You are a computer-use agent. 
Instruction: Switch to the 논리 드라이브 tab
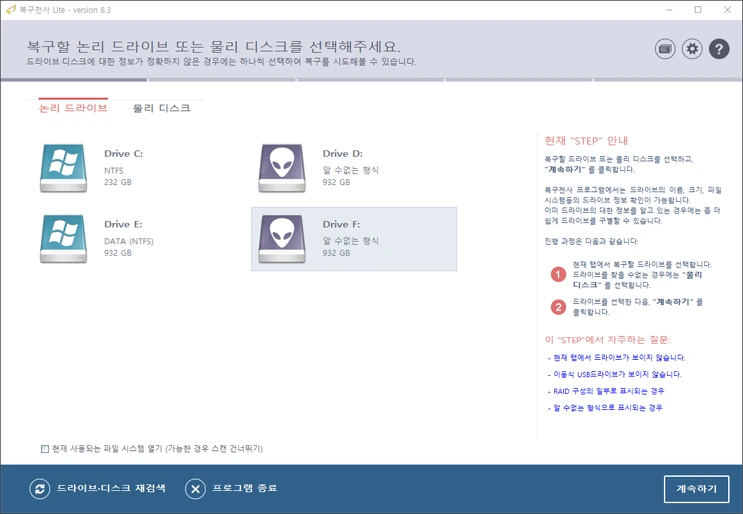(73, 108)
